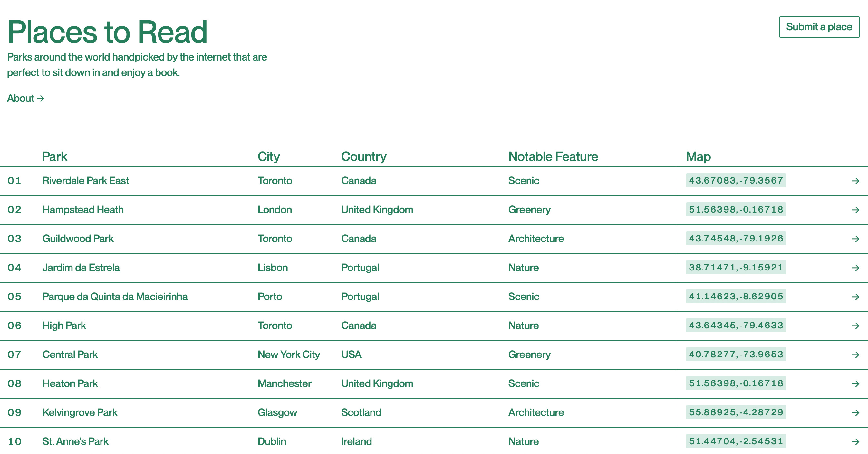Image resolution: width=868 pixels, height=454 pixels.
Task: Click the Notable Feature column header
Action: pyautogui.click(x=553, y=156)
